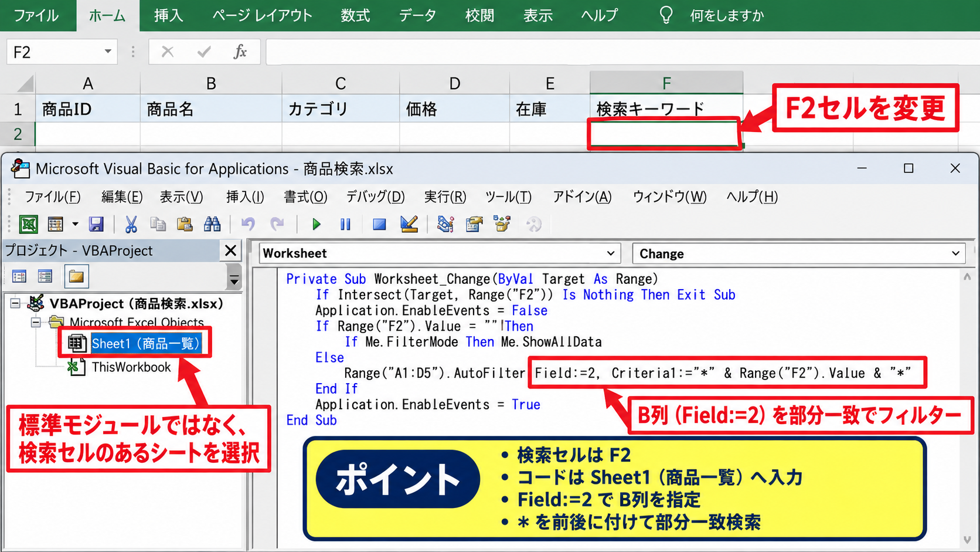Image resolution: width=980 pixels, height=552 pixels.
Task: Open Find with the binoculars icon
Action: [212, 224]
